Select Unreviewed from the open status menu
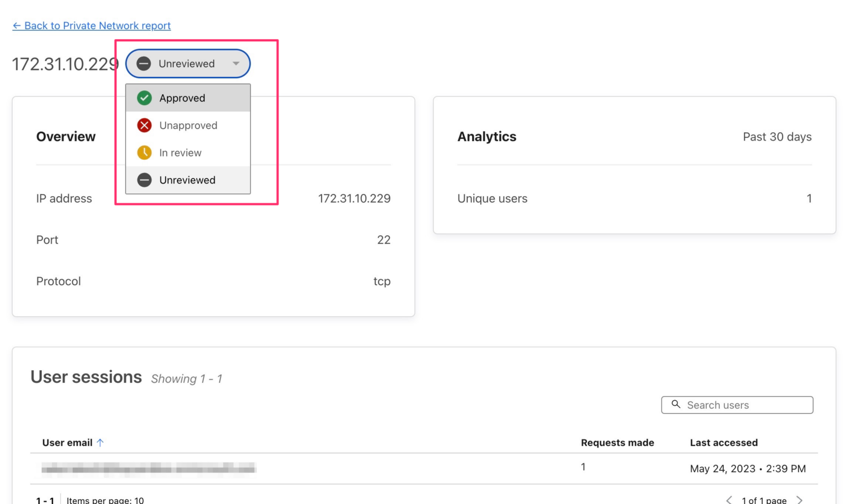This screenshot has height=504, width=846. 187,180
